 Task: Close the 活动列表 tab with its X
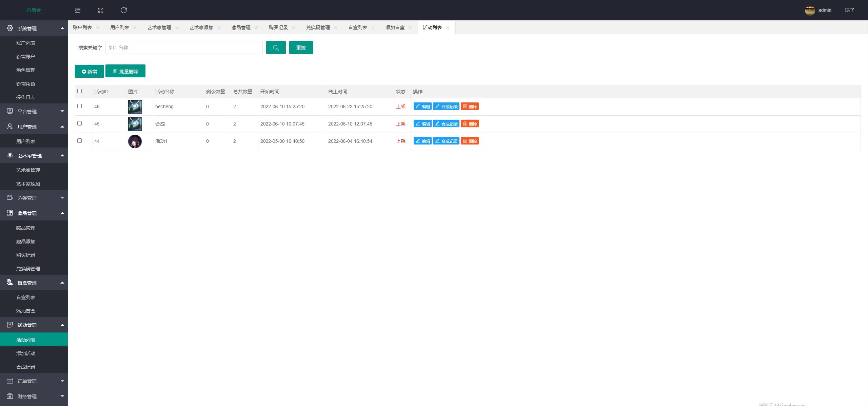click(x=448, y=28)
